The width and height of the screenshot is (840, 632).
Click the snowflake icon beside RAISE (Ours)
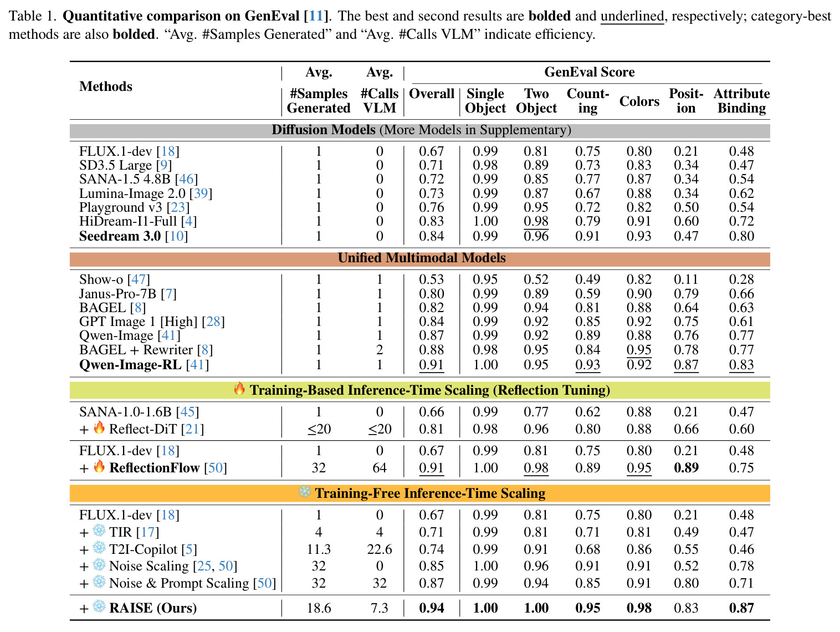99,606
